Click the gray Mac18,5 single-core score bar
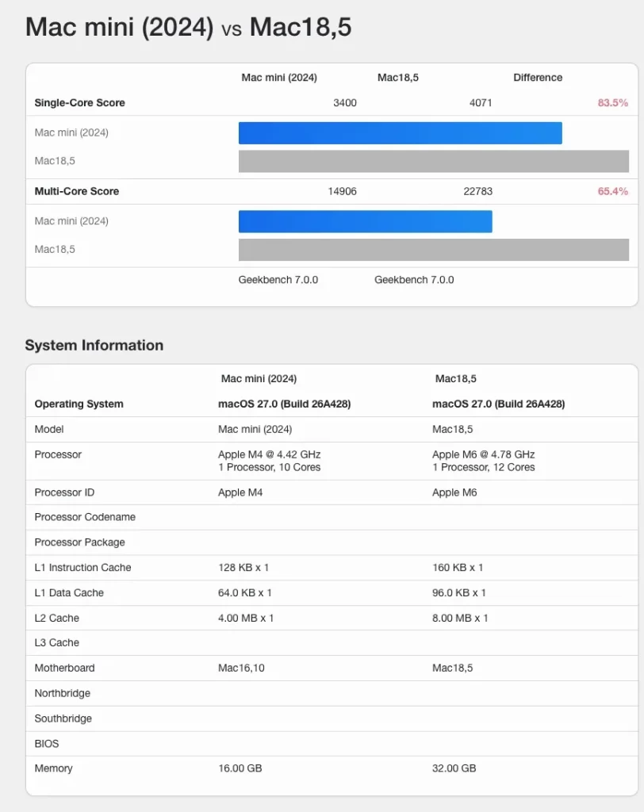This screenshot has height=812, width=644. [x=434, y=161]
